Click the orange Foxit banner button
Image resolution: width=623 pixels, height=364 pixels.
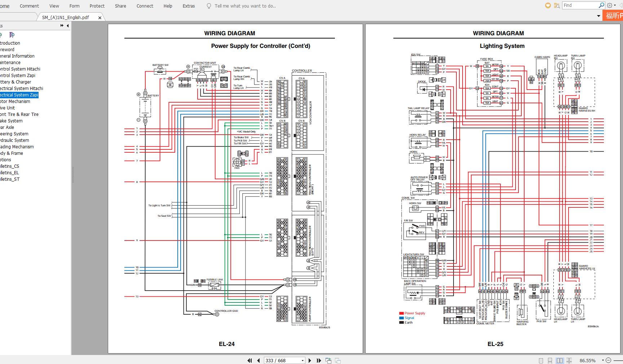coord(613,15)
